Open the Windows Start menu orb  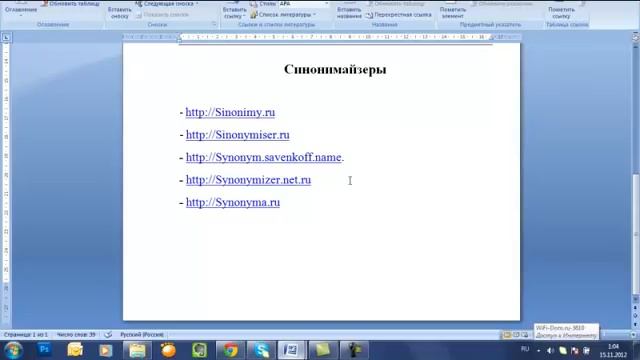coord(13,350)
